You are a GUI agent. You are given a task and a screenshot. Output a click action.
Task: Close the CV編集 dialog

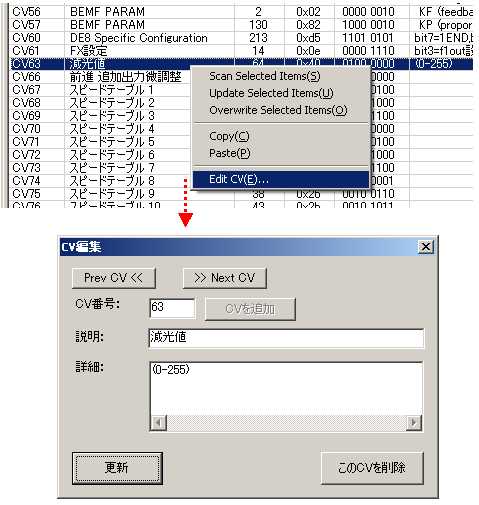(x=426, y=247)
